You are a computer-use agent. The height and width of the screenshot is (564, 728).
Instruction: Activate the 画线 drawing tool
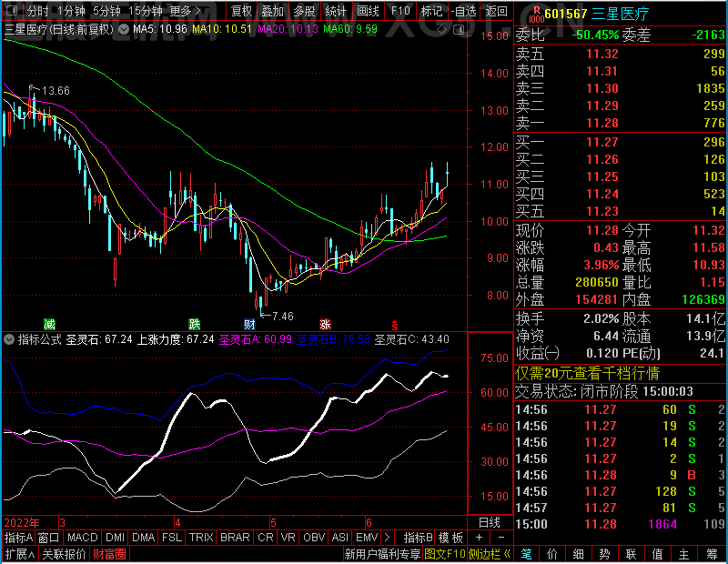pos(368,11)
